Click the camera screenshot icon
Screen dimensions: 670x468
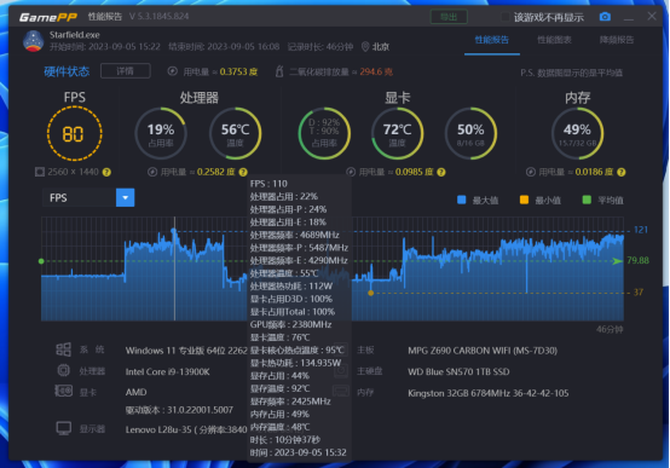605,17
